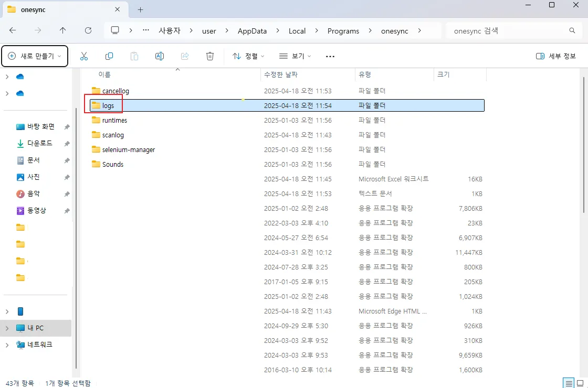Viewport: 588px width, 388px height.
Task: Click the Cut scissors icon
Action: click(84, 56)
